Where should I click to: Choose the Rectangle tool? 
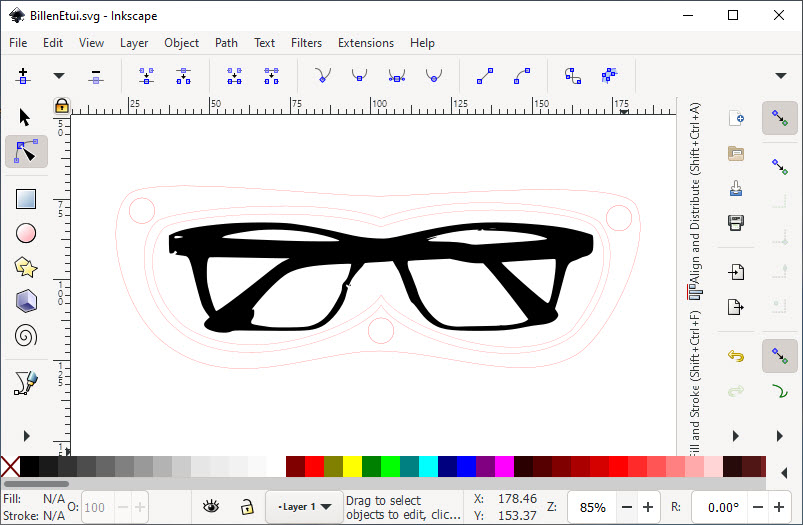26,199
